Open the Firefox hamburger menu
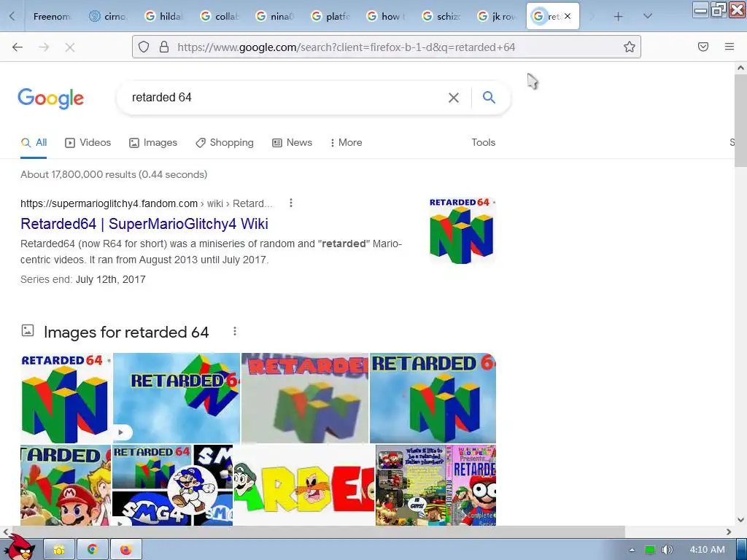Viewport: 747px width, 560px height. pos(729,47)
